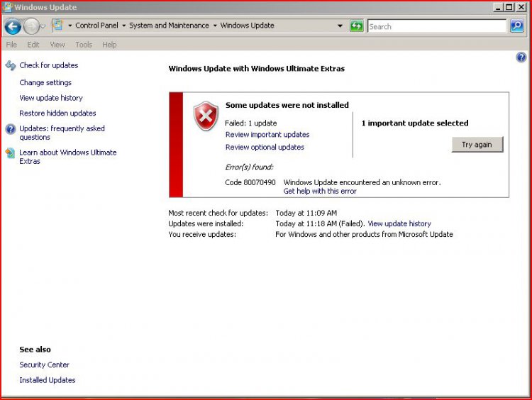The image size is (532, 400).
Task: Click the blue Help question mark icon
Action: pos(521,57)
